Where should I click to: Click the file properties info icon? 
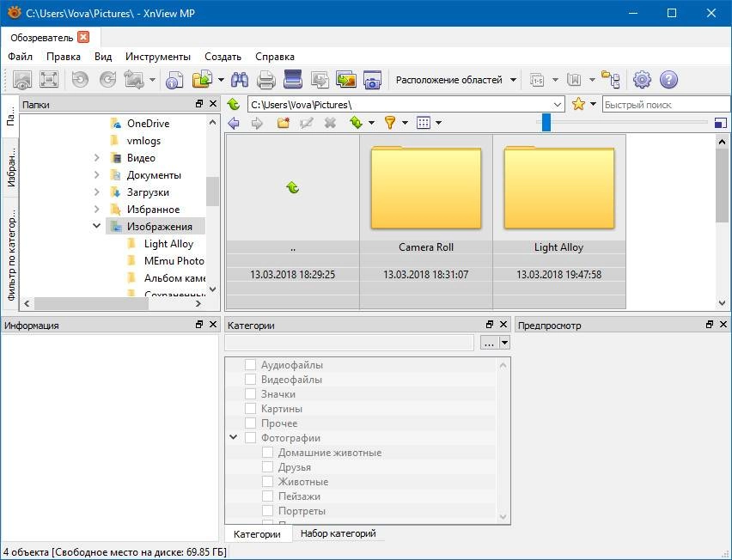tap(174, 80)
